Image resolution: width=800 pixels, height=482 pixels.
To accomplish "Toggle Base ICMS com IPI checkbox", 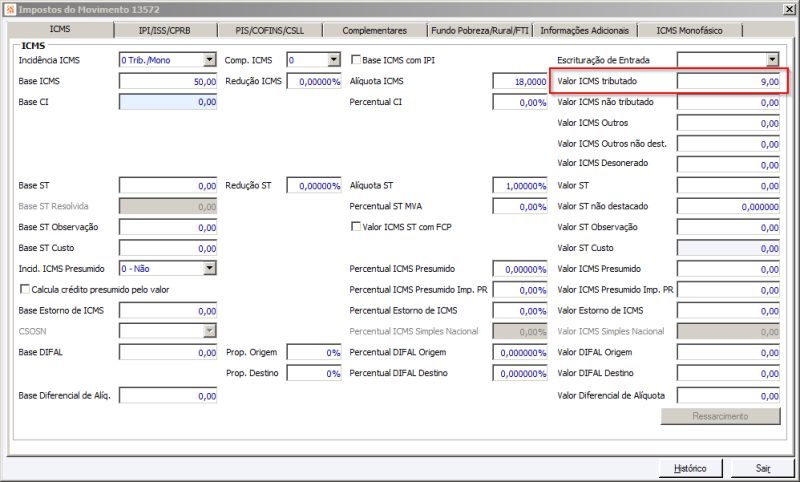I will (356, 60).
